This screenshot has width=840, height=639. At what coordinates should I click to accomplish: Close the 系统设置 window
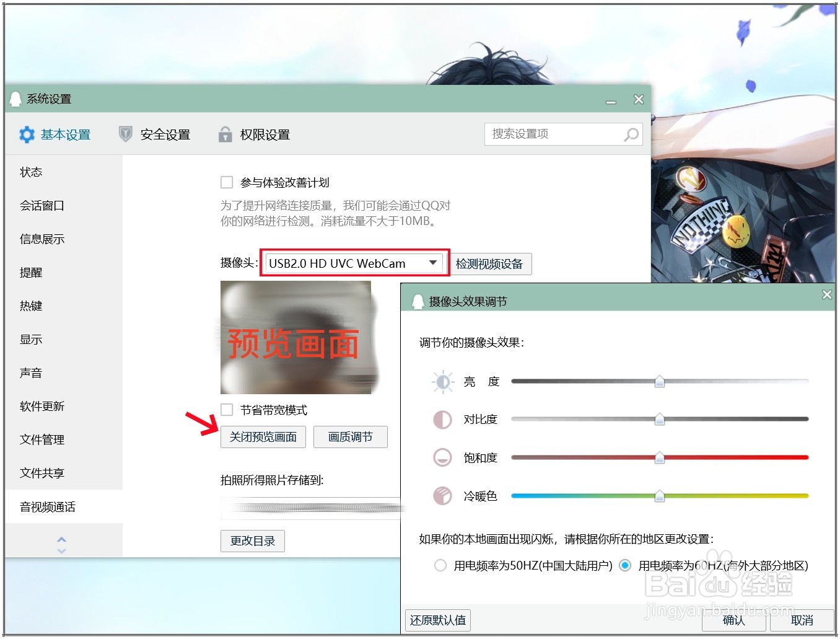(639, 99)
